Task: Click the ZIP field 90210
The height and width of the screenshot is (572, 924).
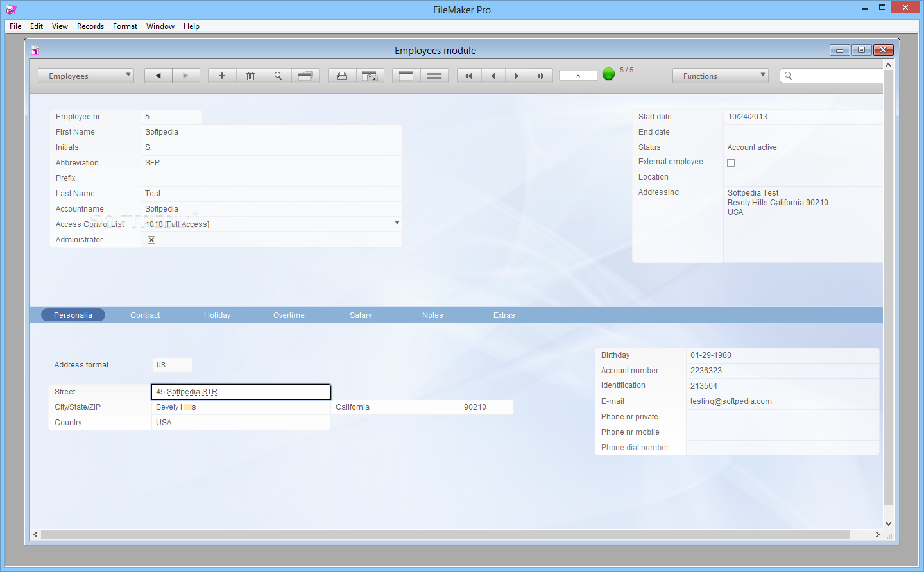Action: [486, 407]
